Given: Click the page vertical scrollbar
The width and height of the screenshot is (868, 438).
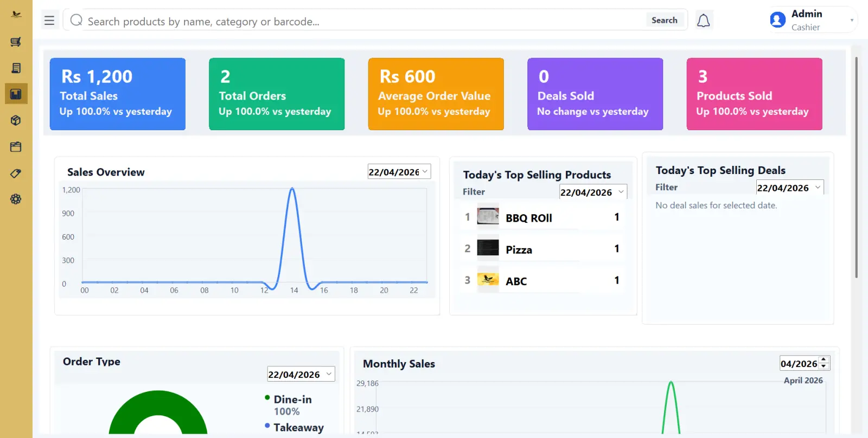Looking at the screenshot, I should click(x=857, y=168).
